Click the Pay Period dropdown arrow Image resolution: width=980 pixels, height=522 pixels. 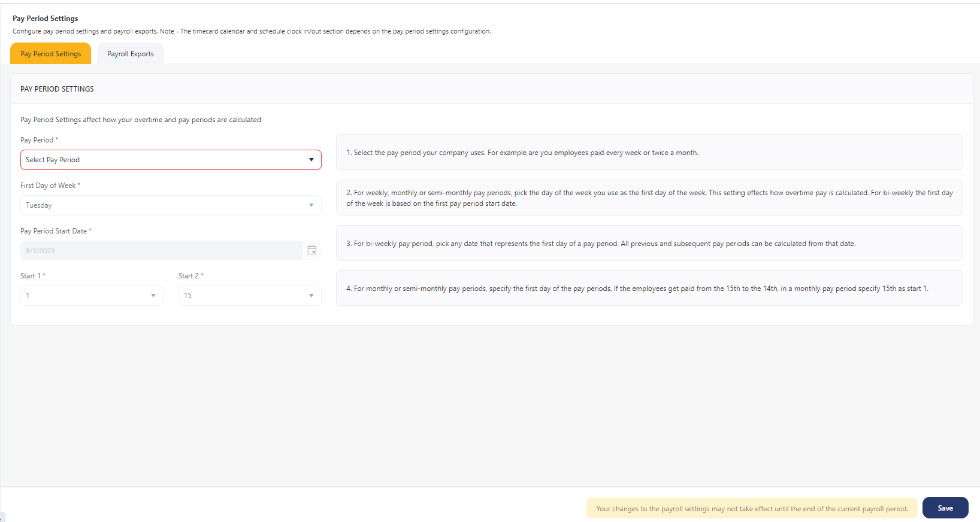tap(311, 160)
